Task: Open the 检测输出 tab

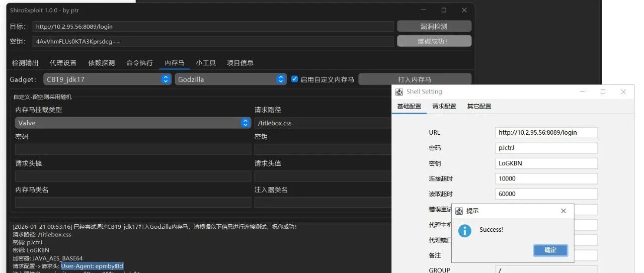Action: click(25, 63)
